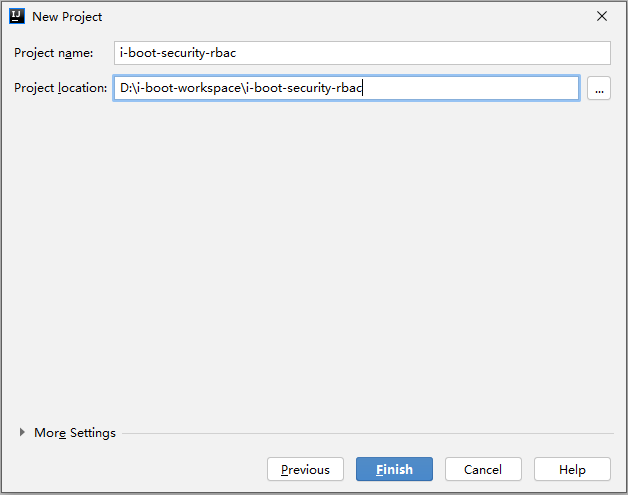Screen dimensions: 628x495
Task: Open Help for this dialog
Action: pyautogui.click(x=572, y=469)
